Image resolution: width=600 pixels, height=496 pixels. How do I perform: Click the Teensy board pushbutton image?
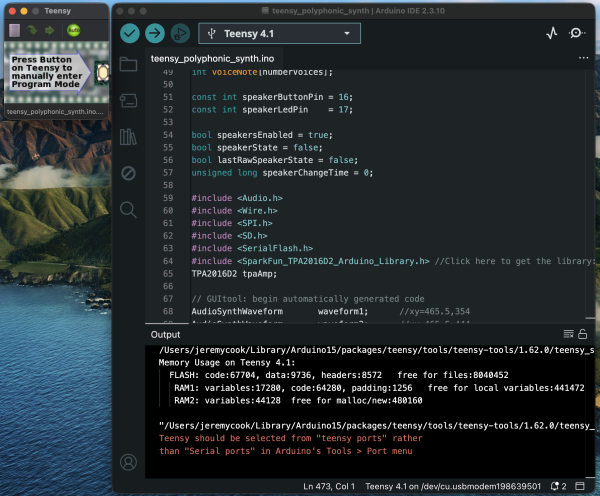(102, 72)
